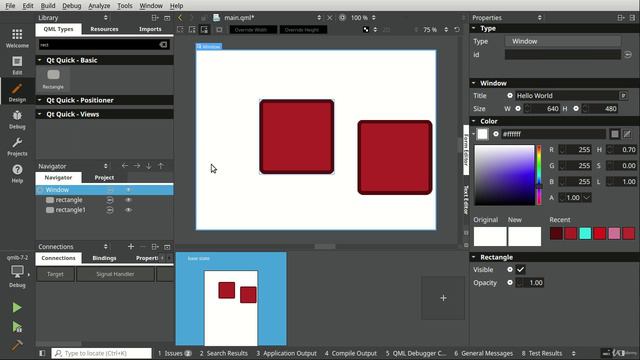
Task: Expand the Qt Quick - Positioner section
Action: coord(40,100)
